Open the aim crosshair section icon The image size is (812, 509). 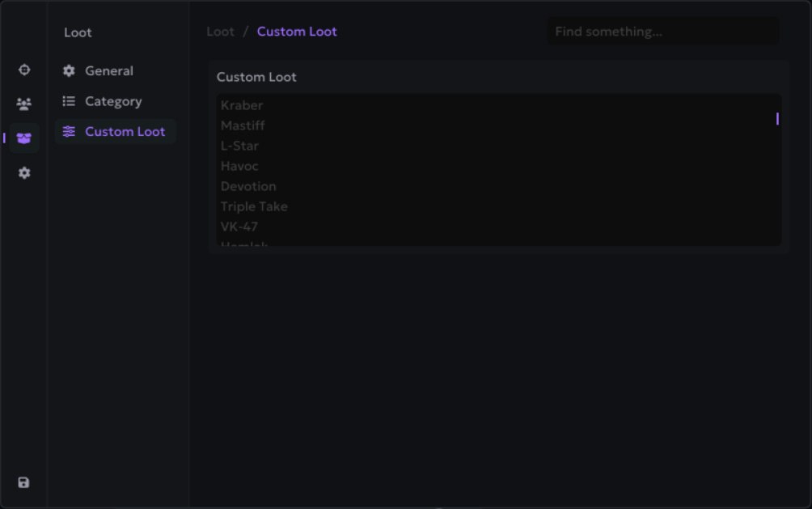(24, 70)
